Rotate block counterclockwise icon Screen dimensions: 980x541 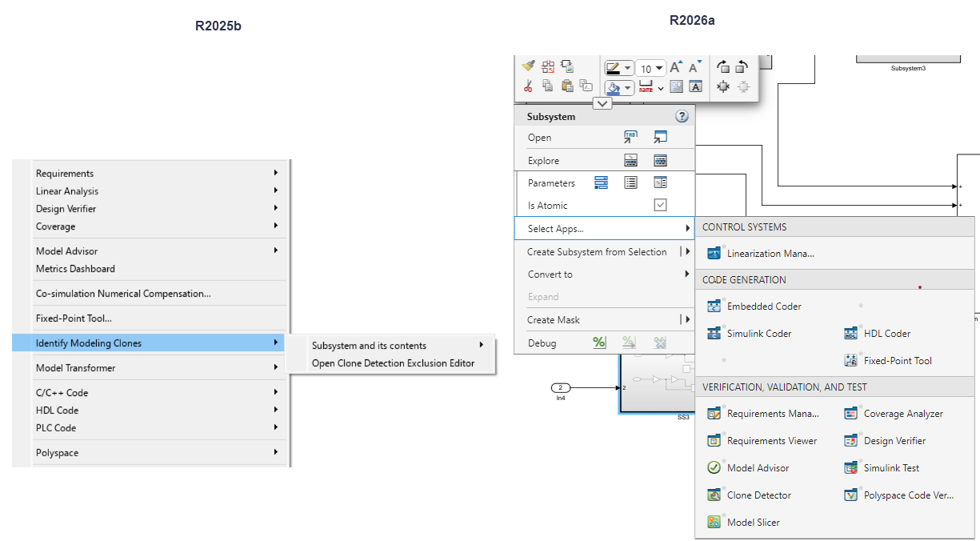(743, 67)
